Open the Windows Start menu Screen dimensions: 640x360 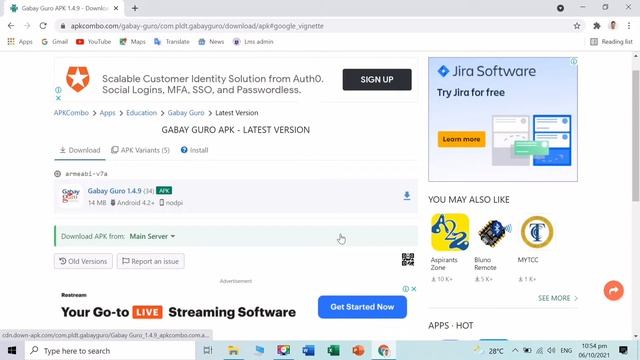[12, 351]
